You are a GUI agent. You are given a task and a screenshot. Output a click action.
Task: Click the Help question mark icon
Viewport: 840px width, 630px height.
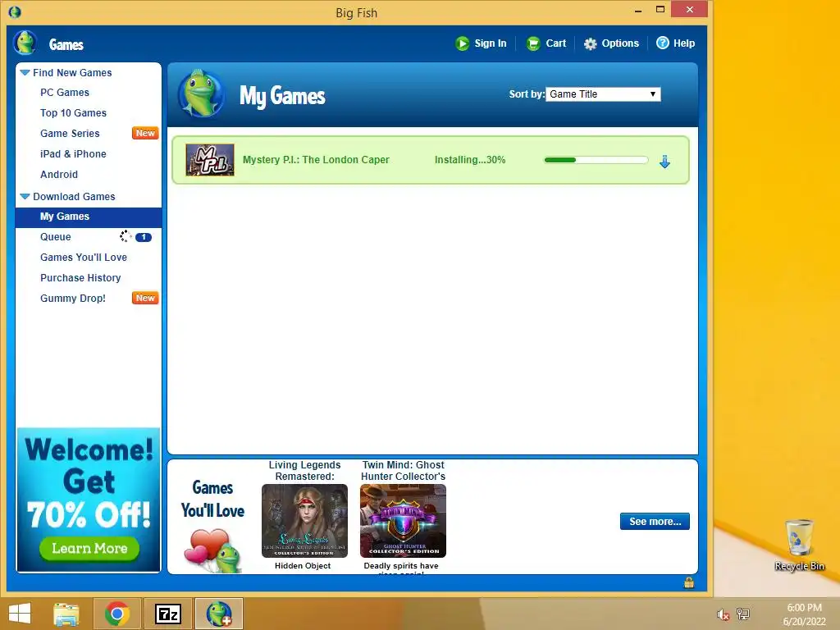(x=663, y=43)
